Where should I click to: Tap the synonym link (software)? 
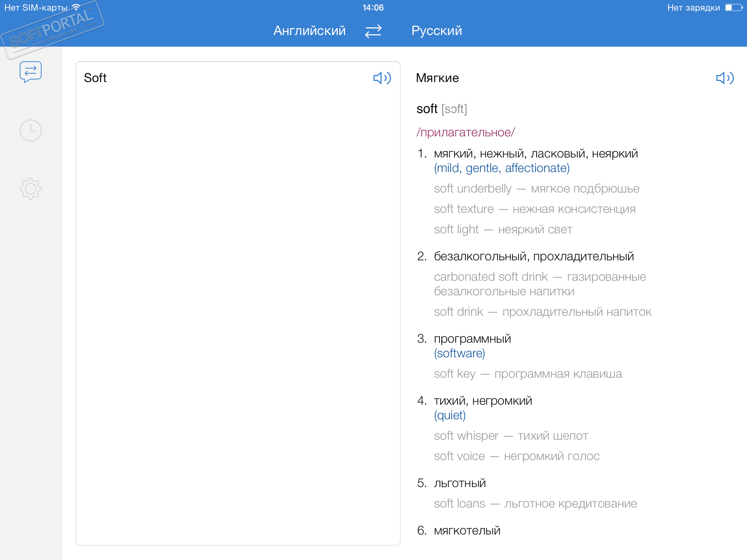tap(459, 353)
